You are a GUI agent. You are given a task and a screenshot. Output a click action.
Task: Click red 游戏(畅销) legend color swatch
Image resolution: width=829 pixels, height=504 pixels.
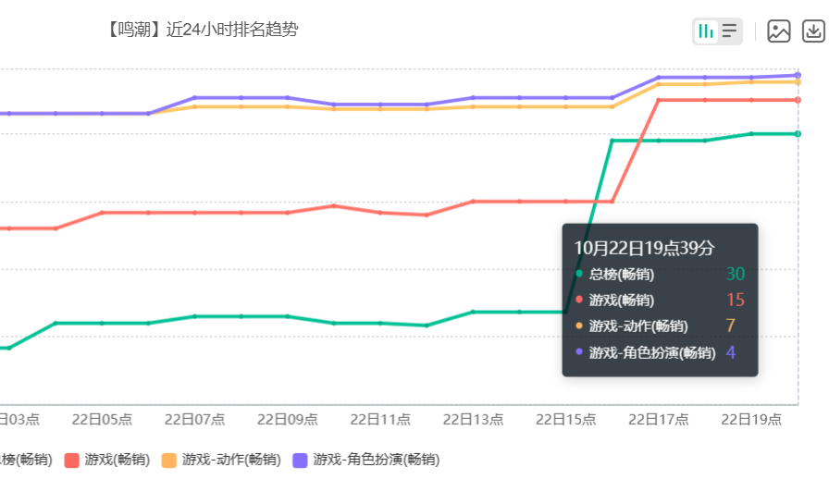(x=72, y=461)
